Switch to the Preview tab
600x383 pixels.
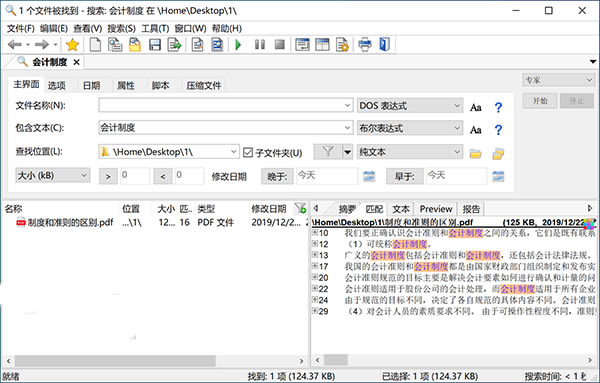point(436,209)
